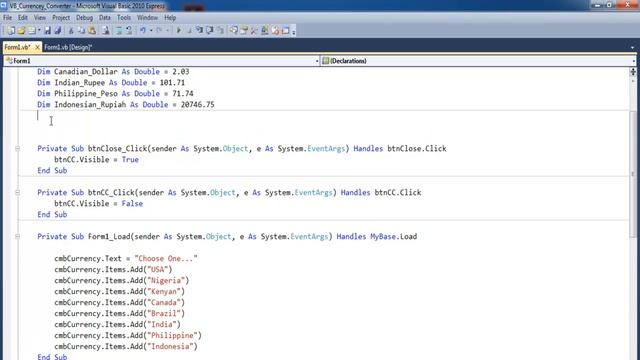Open the Project menu

(61, 18)
